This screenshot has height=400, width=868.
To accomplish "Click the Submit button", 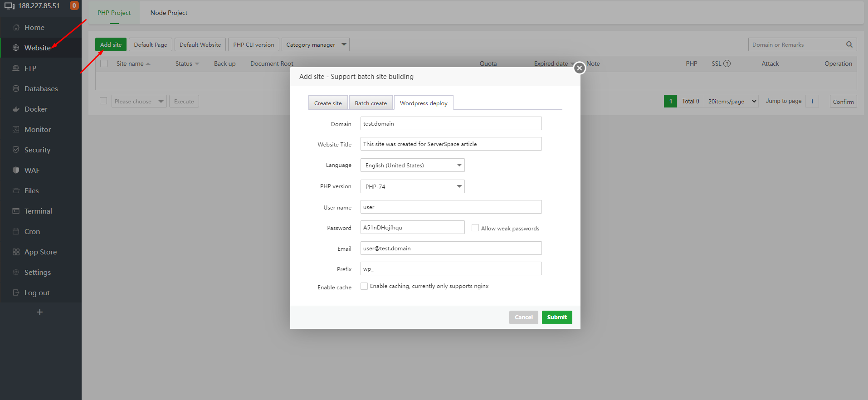I will tap(557, 317).
